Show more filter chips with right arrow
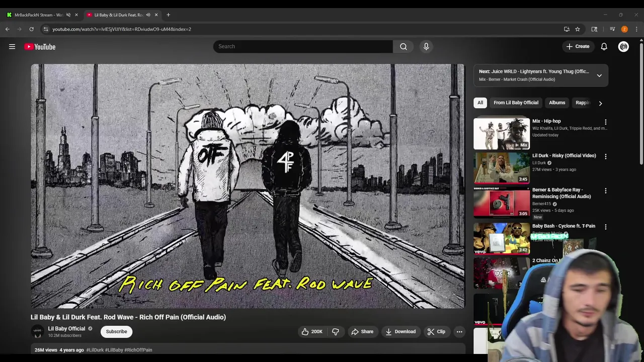Viewport: 644px width, 362px height. [x=600, y=103]
